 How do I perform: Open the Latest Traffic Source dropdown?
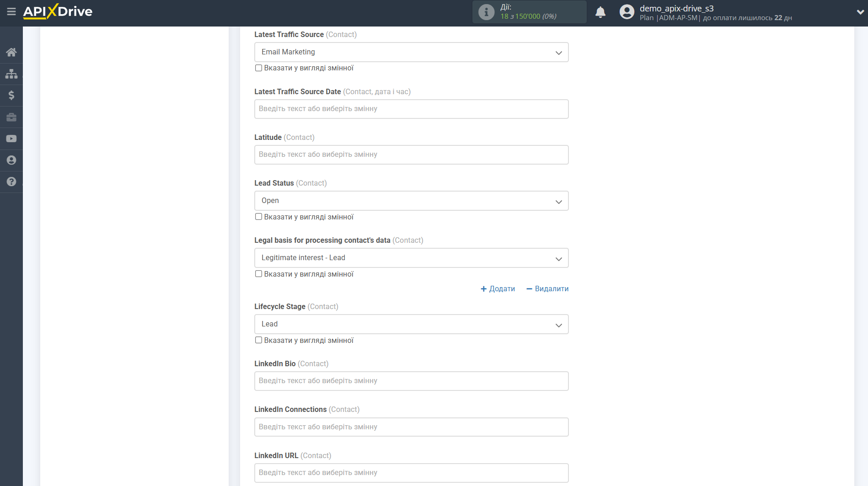[411, 52]
